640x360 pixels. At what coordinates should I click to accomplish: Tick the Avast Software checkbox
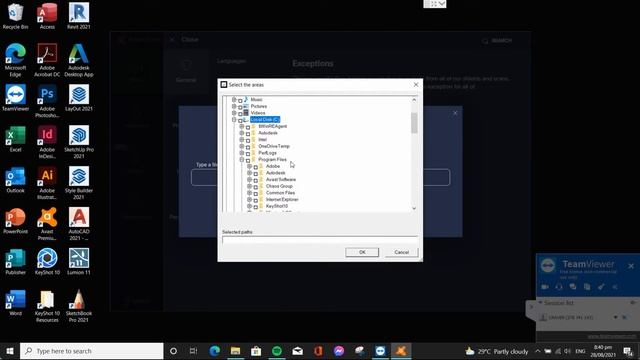click(256, 180)
